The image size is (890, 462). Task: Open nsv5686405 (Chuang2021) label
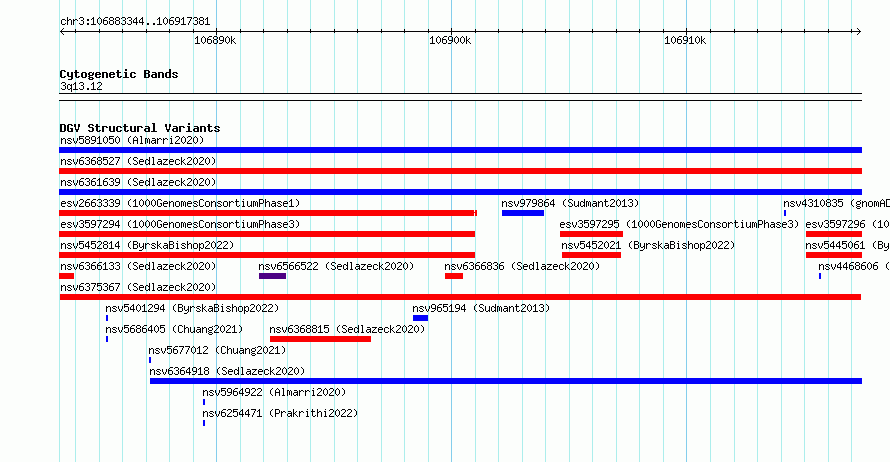pos(174,329)
